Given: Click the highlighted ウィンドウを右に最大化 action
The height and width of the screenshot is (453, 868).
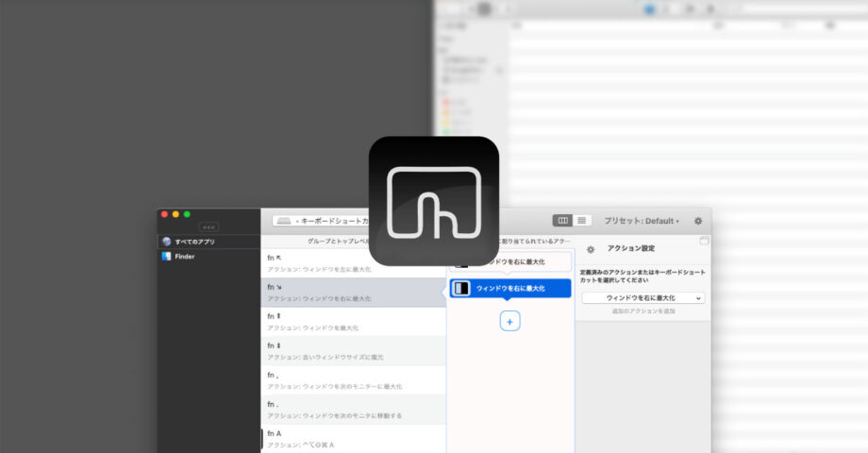Looking at the screenshot, I should pos(509,289).
